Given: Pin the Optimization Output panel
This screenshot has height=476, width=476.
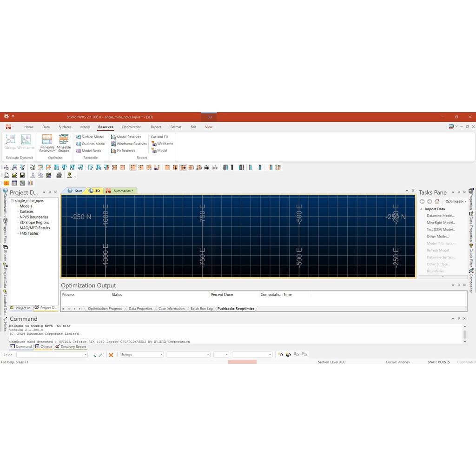Looking at the screenshot, I should click(459, 285).
